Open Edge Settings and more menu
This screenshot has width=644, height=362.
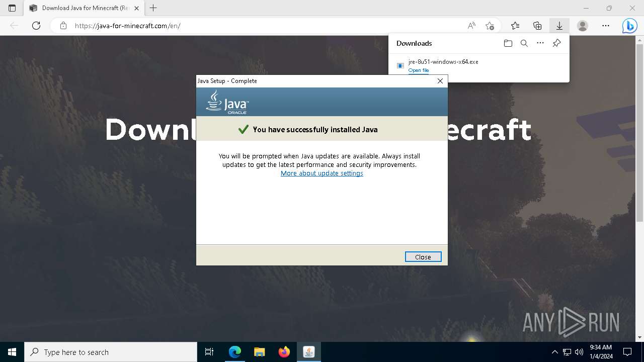(606, 26)
